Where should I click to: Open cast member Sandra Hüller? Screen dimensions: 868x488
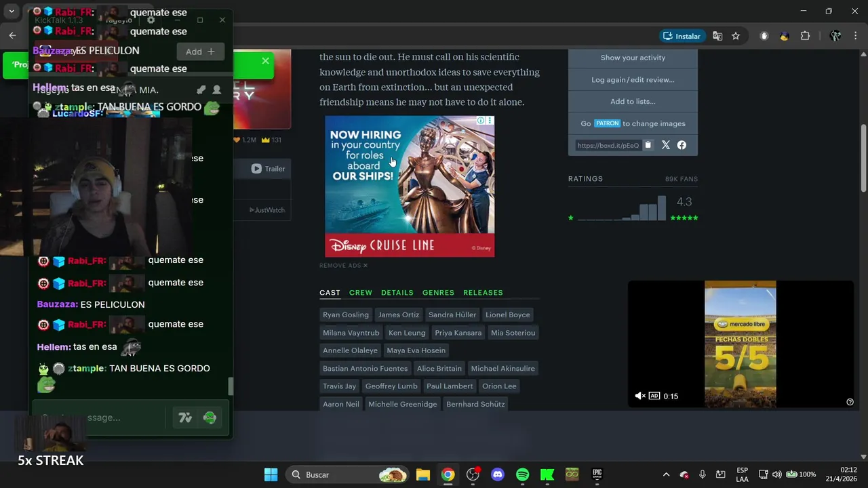tap(452, 314)
